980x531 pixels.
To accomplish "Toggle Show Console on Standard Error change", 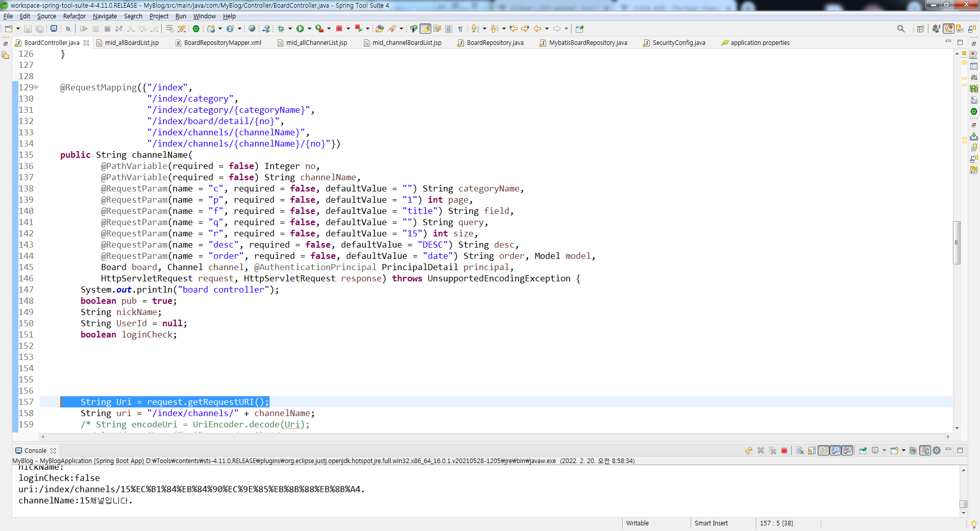I will [x=847, y=450].
